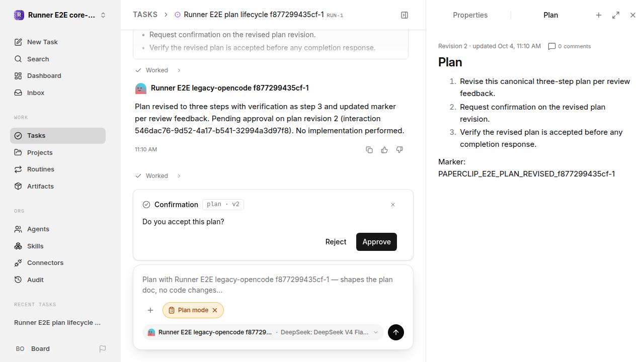Go to Dashboard

[58, 76]
